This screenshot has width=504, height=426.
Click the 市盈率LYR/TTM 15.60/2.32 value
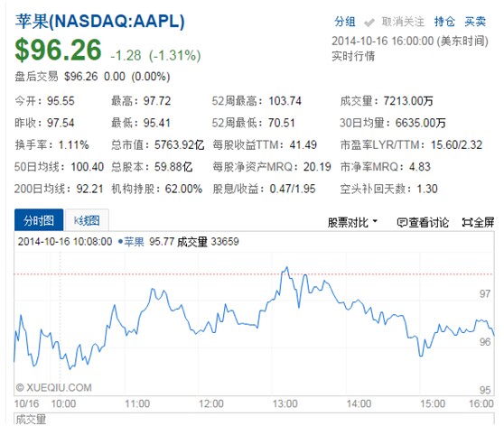[457, 145]
